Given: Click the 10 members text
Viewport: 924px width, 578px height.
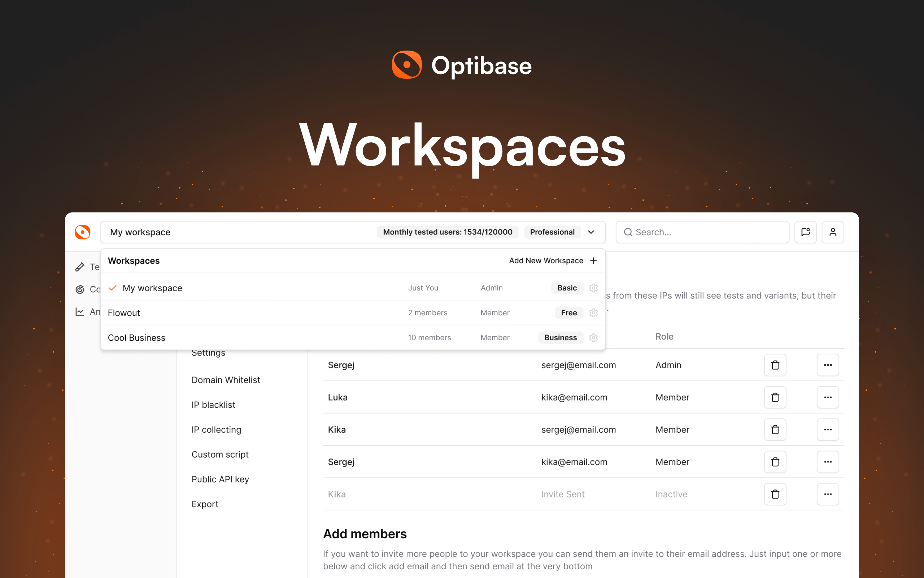Looking at the screenshot, I should [x=429, y=337].
